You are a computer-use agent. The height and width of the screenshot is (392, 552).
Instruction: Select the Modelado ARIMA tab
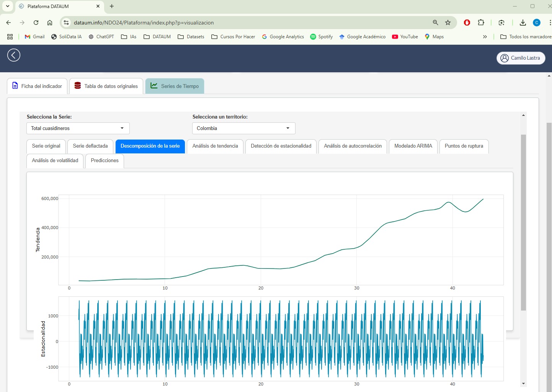pos(413,146)
